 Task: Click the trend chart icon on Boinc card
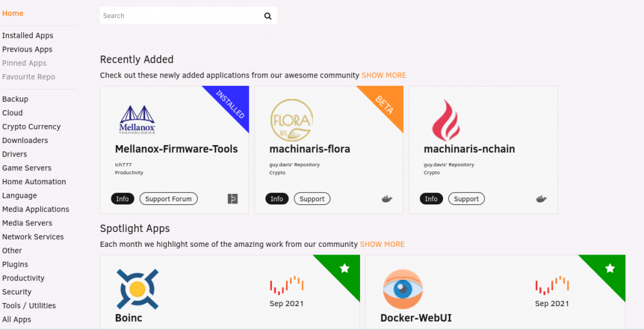[287, 286]
